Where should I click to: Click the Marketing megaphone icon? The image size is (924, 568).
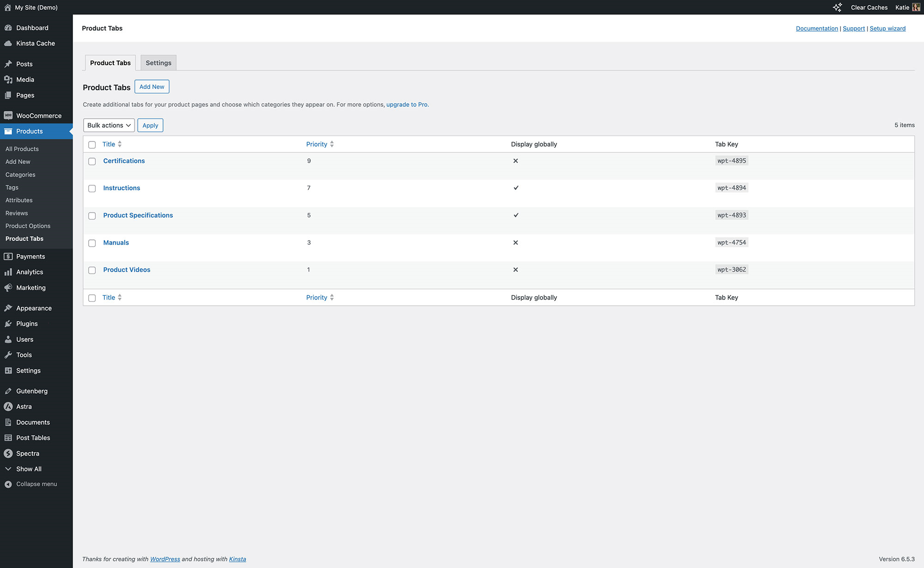[8, 287]
